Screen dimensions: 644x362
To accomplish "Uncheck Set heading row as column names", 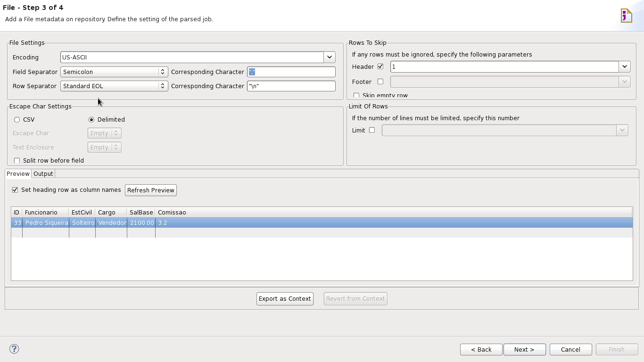I will 15,190.
